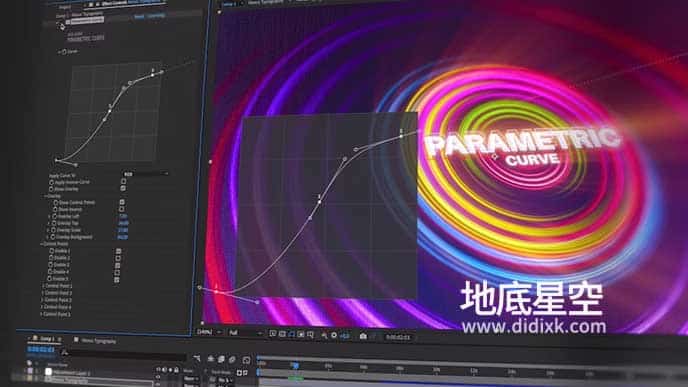Click the Fast Previews icon in viewer footer

pyautogui.click(x=273, y=334)
